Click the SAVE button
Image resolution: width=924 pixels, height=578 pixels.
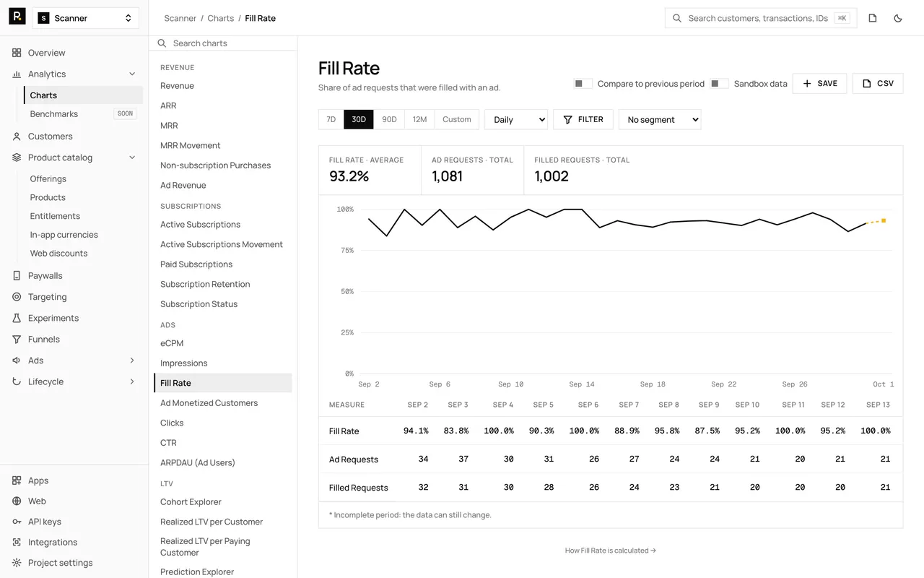coord(820,84)
